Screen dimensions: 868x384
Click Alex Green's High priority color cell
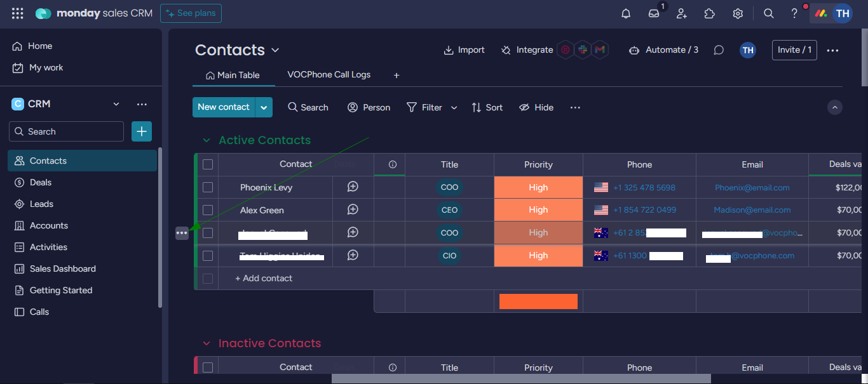[x=538, y=209]
